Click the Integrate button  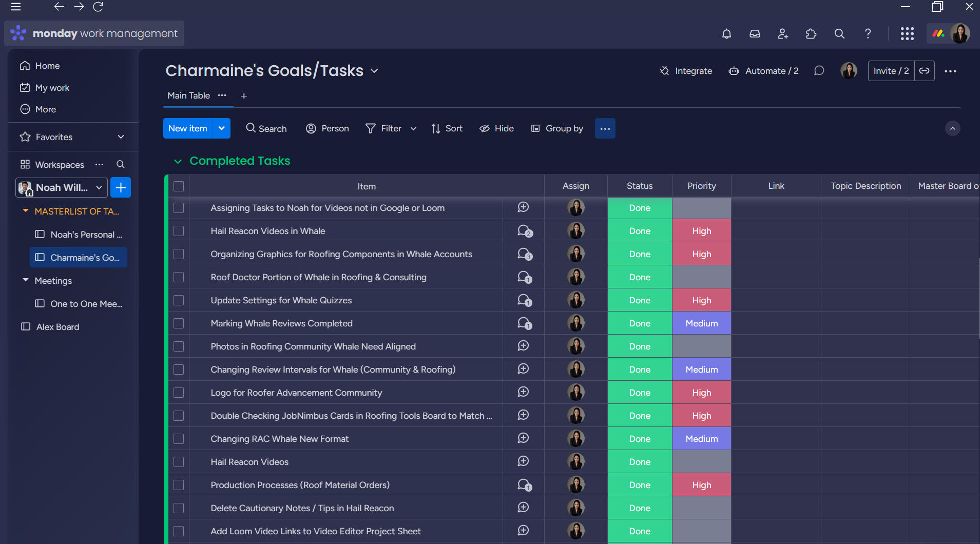click(686, 71)
